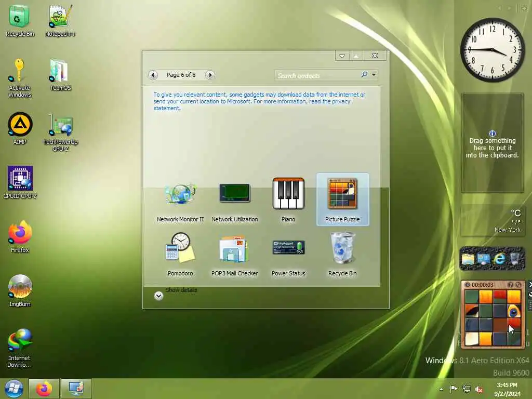Open TeamOS desktop shortcut
Screen dimensions: 532x399
point(60,75)
